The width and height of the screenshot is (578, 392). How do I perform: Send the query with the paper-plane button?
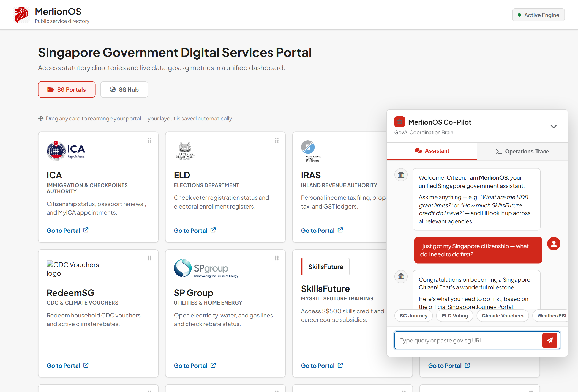point(550,340)
